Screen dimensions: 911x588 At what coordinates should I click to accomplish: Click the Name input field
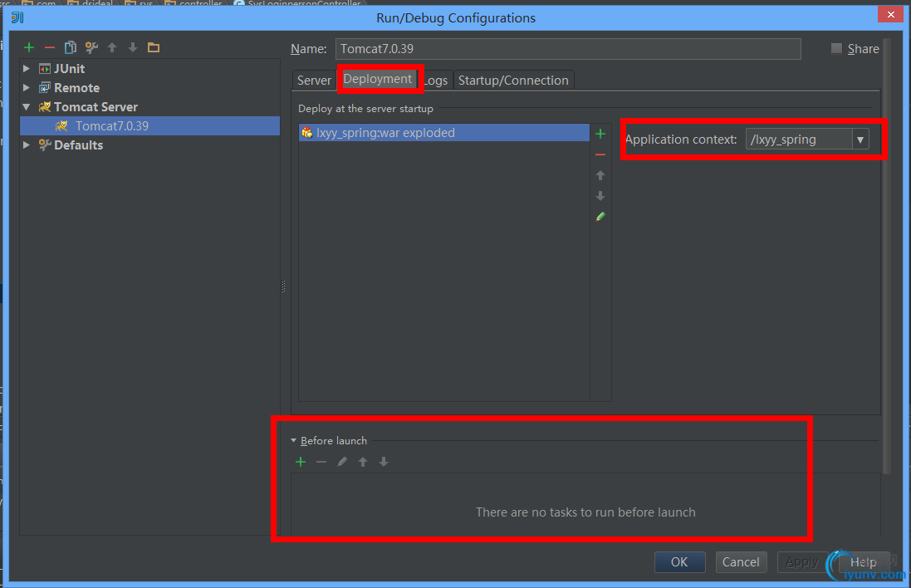(568, 49)
